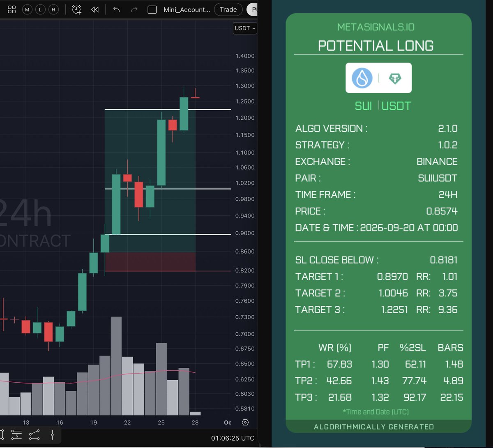This screenshot has width=493, height=448.
Task: Click the 28 date axis label
Action: click(x=195, y=423)
